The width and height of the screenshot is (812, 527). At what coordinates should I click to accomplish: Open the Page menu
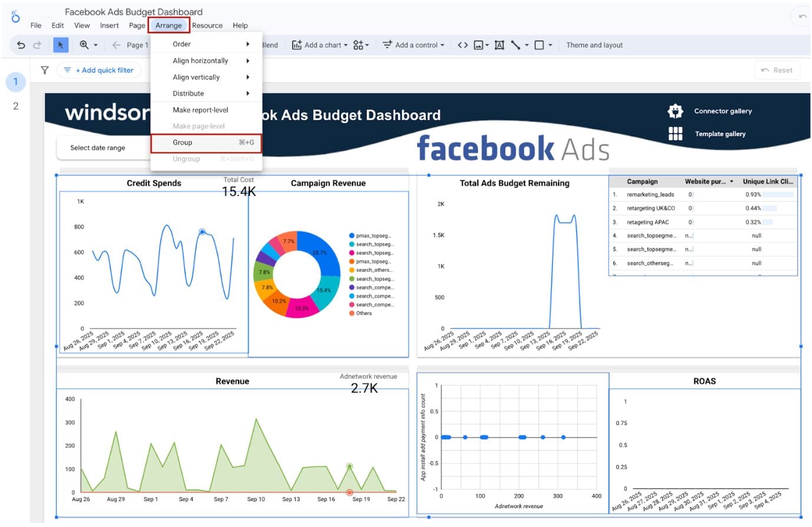[x=137, y=25]
